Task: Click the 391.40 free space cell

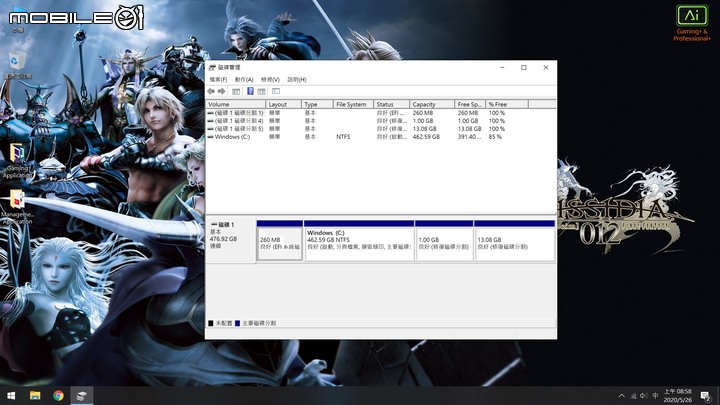Action: pos(469,137)
